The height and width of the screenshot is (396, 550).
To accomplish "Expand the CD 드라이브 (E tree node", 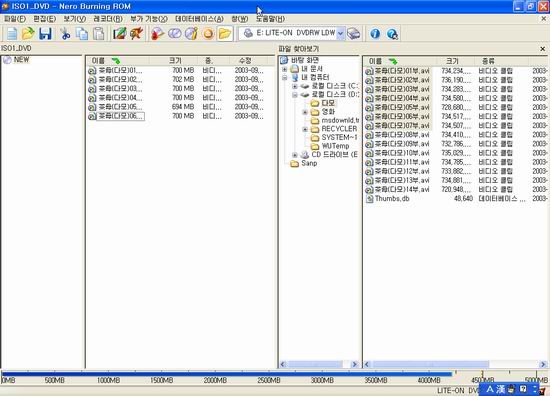I will point(295,155).
